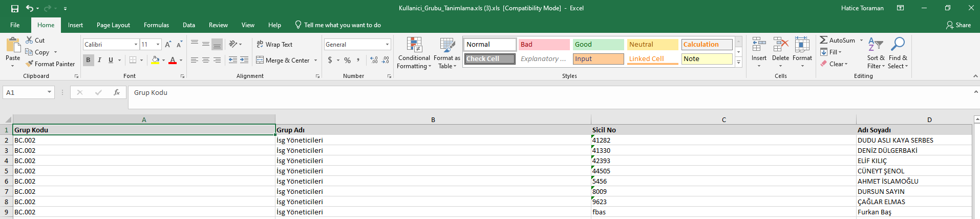This screenshot has width=980, height=219.
Task: Click the Conditional Formatting icon
Action: [x=414, y=45]
